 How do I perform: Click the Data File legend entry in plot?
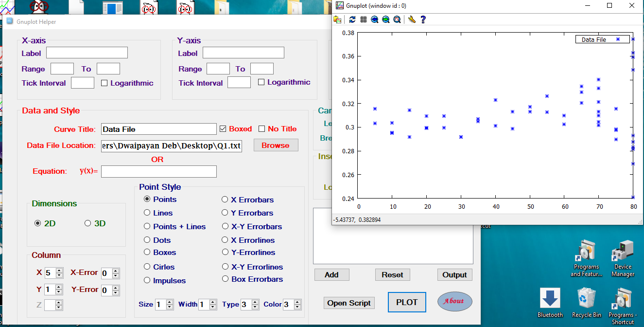click(x=602, y=39)
